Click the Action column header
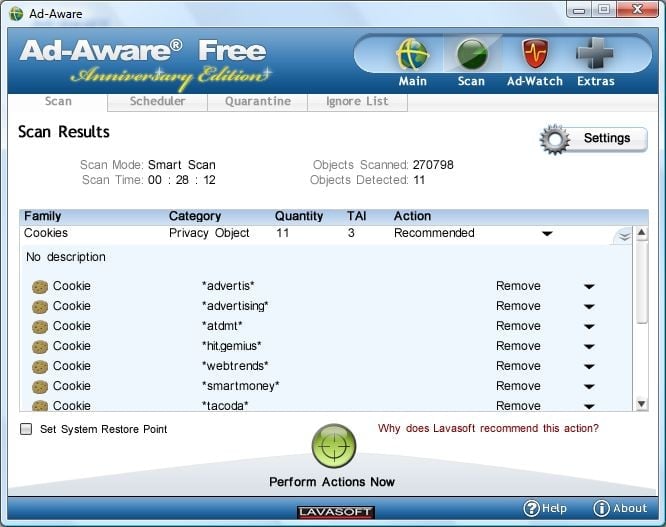The width and height of the screenshot is (666, 527). click(x=412, y=216)
